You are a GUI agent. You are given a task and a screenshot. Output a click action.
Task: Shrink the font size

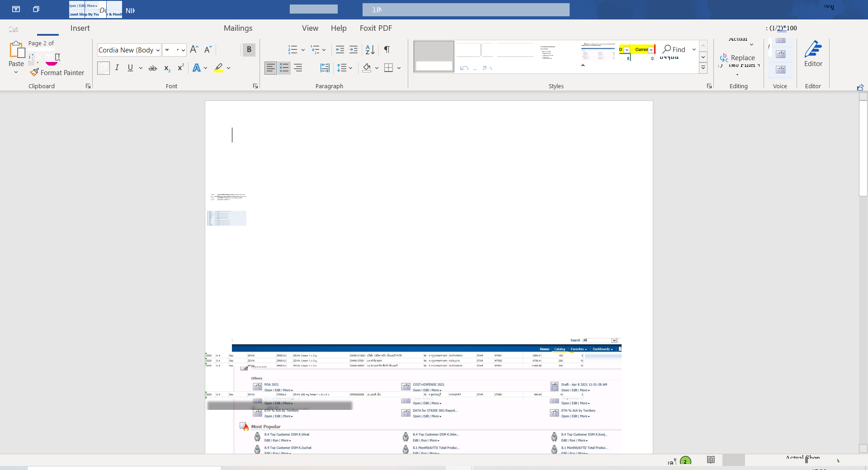tap(208, 49)
